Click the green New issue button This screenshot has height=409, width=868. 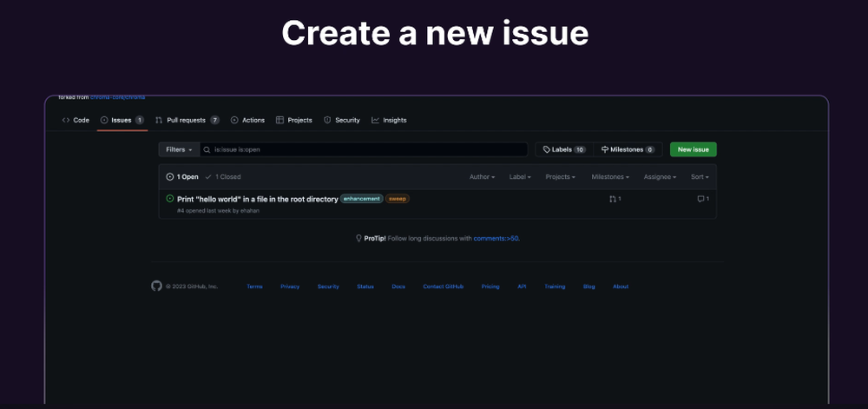tap(693, 149)
